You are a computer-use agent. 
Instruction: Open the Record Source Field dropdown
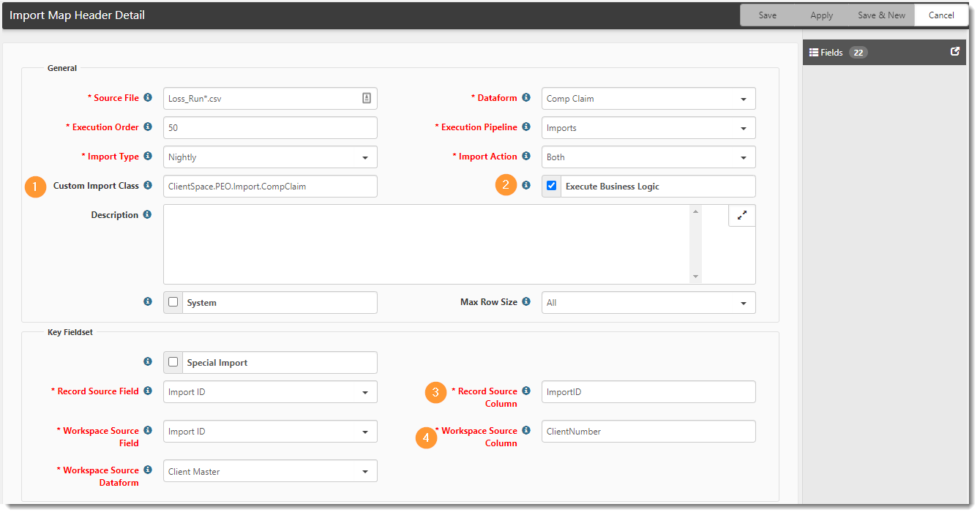click(x=270, y=392)
